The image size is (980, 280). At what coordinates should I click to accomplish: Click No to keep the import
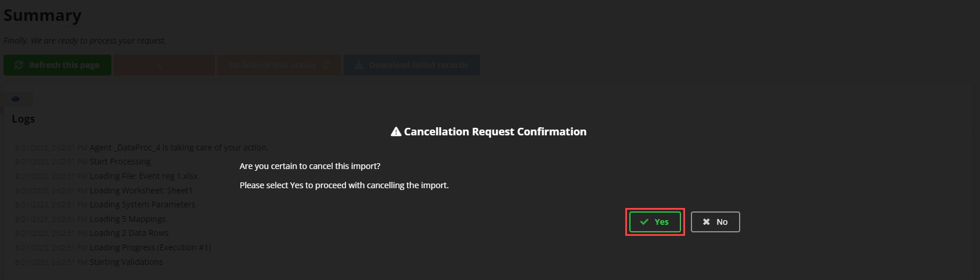[x=715, y=222]
